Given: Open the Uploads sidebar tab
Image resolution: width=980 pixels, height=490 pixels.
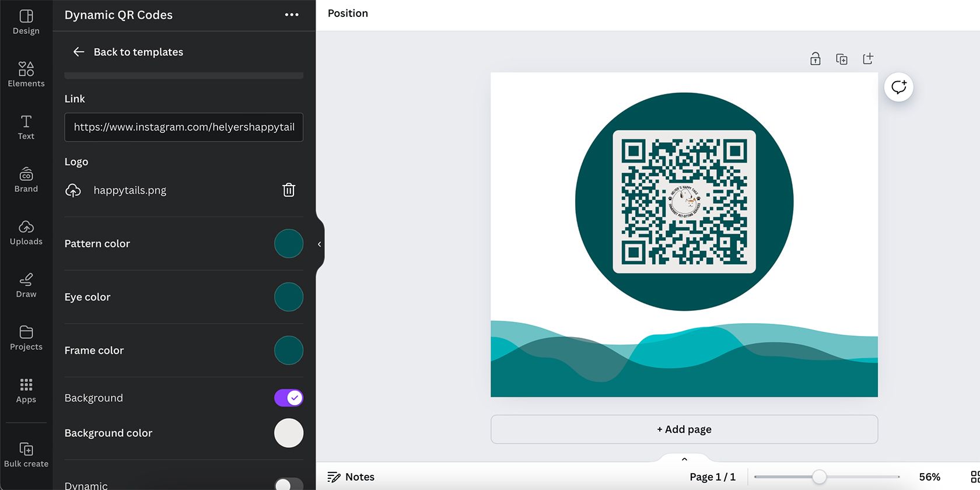Looking at the screenshot, I should click(x=26, y=232).
